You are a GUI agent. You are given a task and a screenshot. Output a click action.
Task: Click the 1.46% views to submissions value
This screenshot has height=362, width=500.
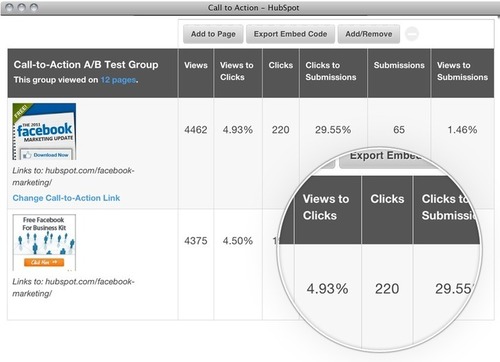tap(462, 130)
